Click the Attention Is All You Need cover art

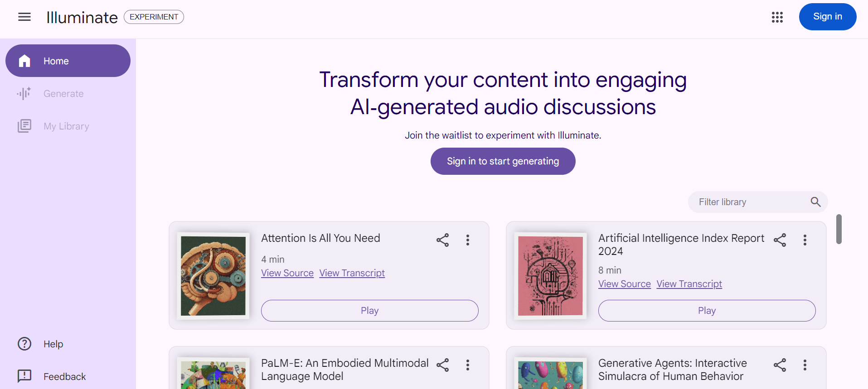coord(213,276)
